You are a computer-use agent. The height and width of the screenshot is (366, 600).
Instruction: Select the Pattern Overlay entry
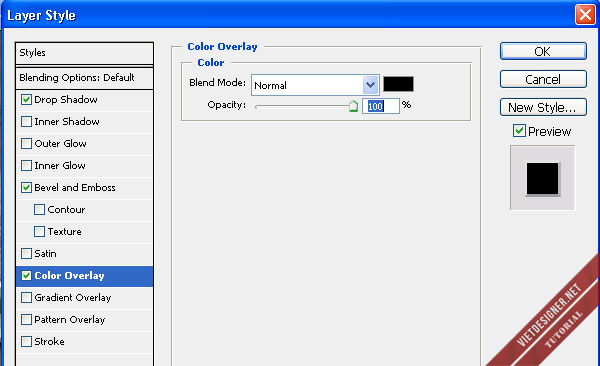(85, 320)
